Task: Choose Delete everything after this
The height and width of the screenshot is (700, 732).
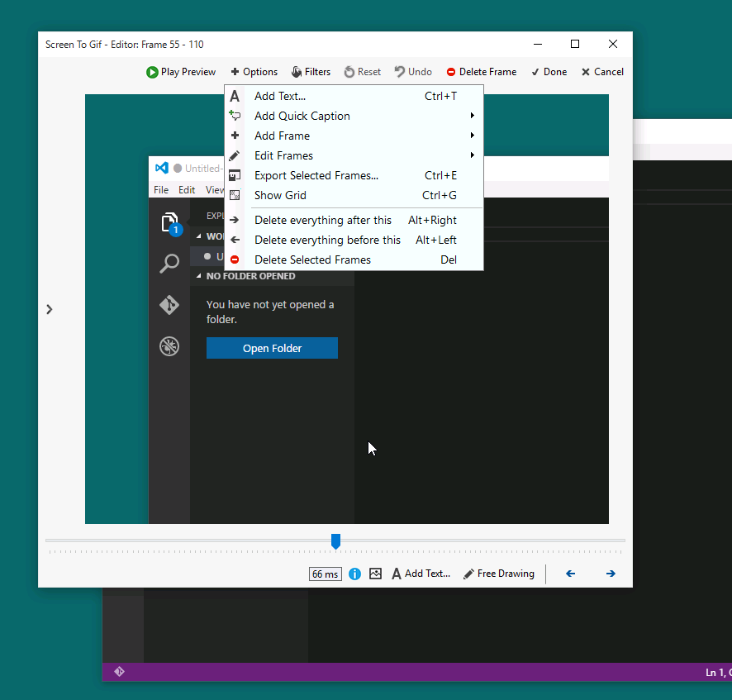Action: click(354, 220)
